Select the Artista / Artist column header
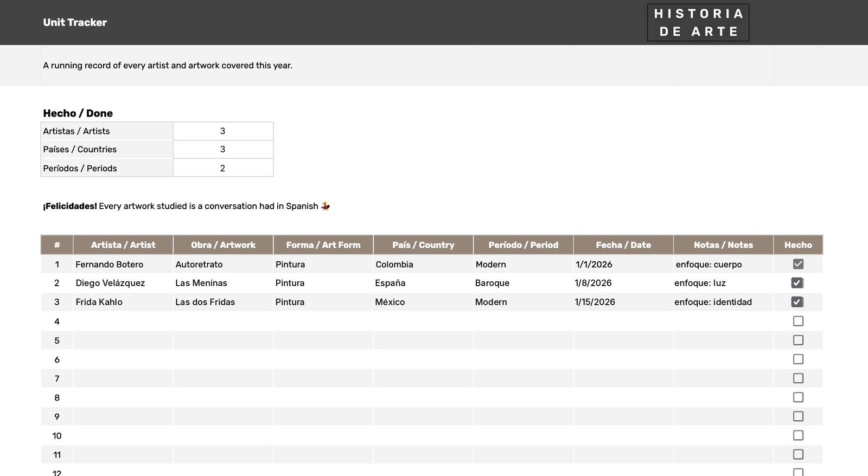The height and width of the screenshot is (476, 868). point(123,245)
